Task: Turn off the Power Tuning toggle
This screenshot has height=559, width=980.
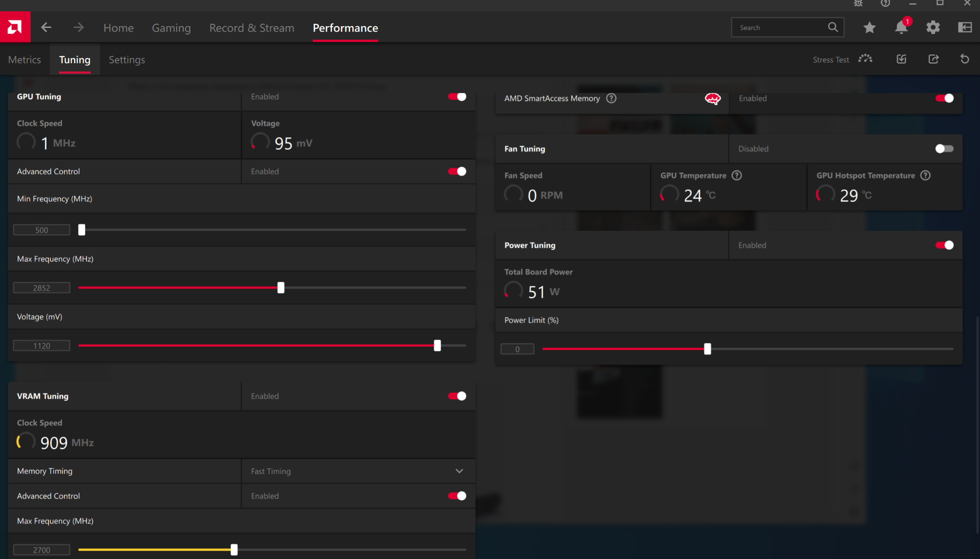Action: coord(944,245)
